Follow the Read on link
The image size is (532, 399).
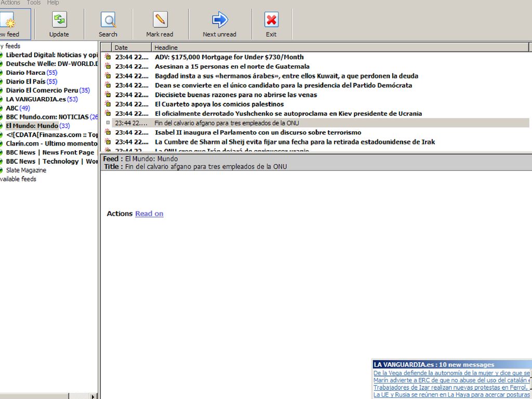[x=149, y=214]
